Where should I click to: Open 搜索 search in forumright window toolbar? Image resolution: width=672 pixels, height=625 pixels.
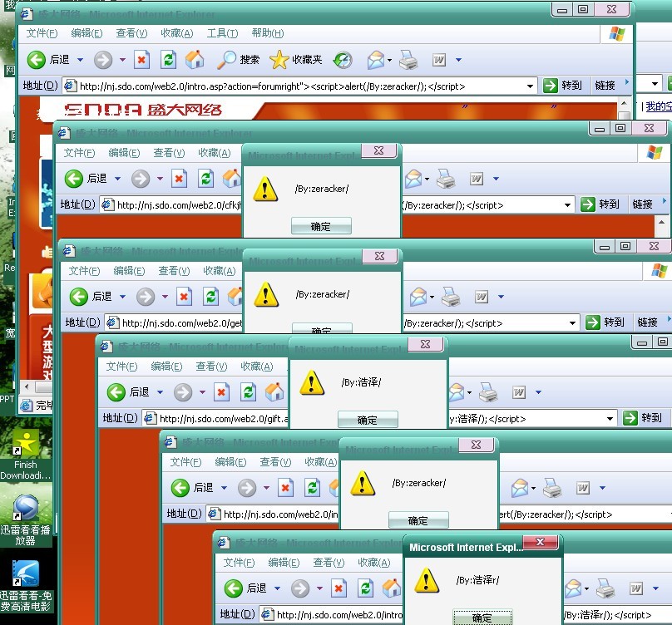[x=239, y=60]
